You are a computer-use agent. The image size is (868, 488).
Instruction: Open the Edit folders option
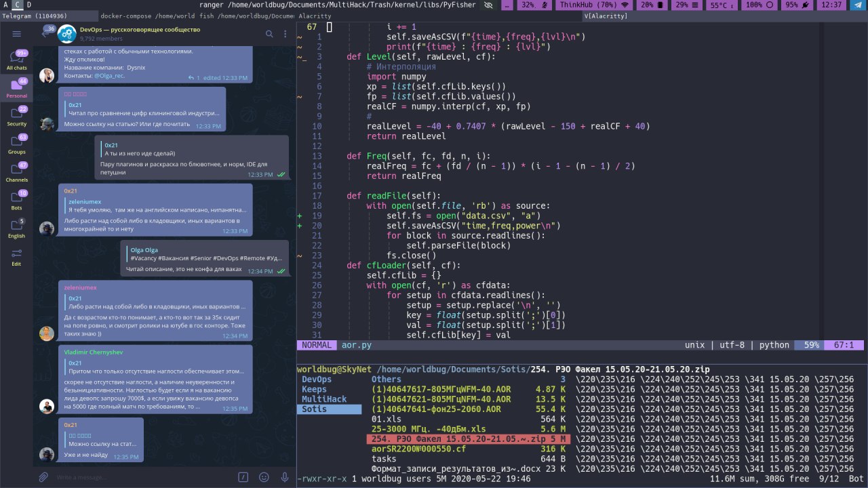pos(16,256)
